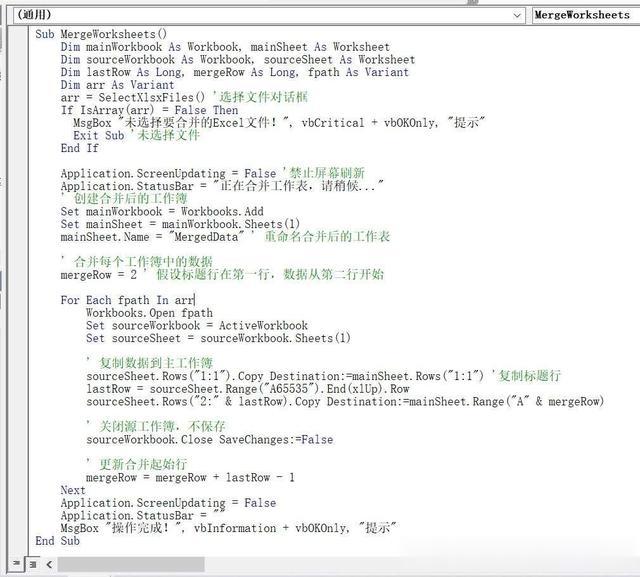640x577 pixels.
Task: Click the comment '复制数据到主工作簿'
Action: [156, 363]
